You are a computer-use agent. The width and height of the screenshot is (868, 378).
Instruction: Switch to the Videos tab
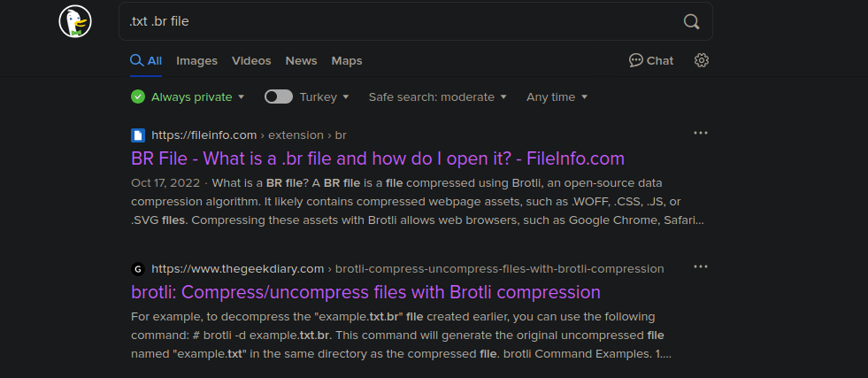(x=251, y=61)
